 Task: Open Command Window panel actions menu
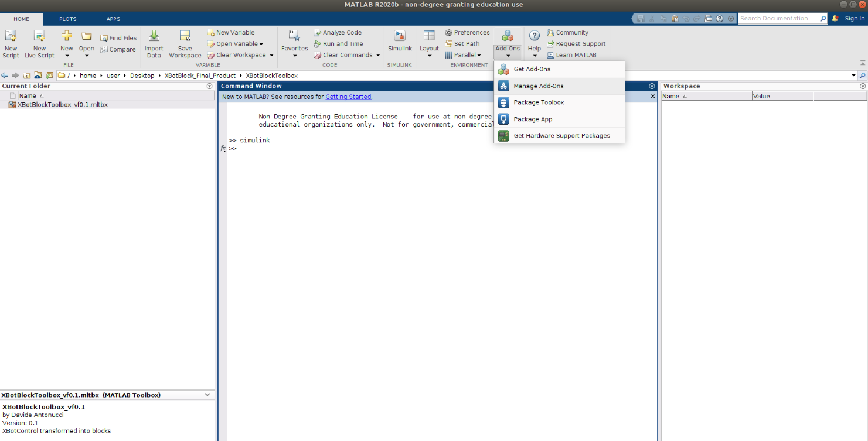(x=652, y=86)
